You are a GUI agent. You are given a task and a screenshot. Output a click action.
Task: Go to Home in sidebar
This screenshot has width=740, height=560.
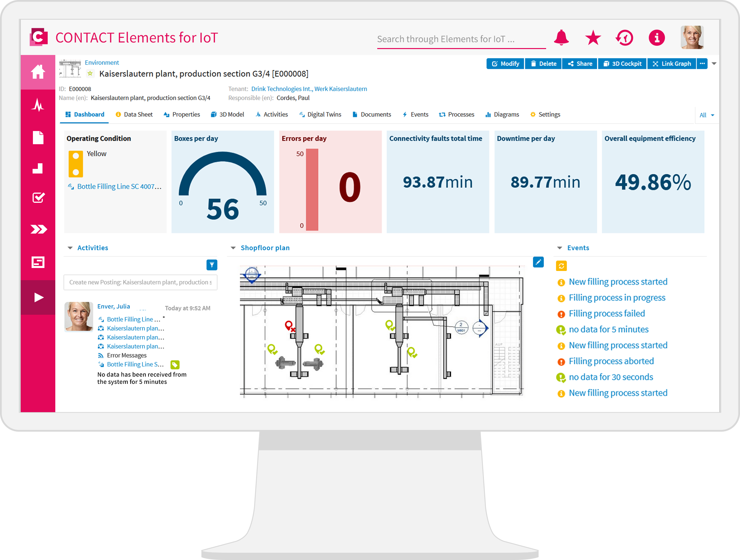point(38,72)
